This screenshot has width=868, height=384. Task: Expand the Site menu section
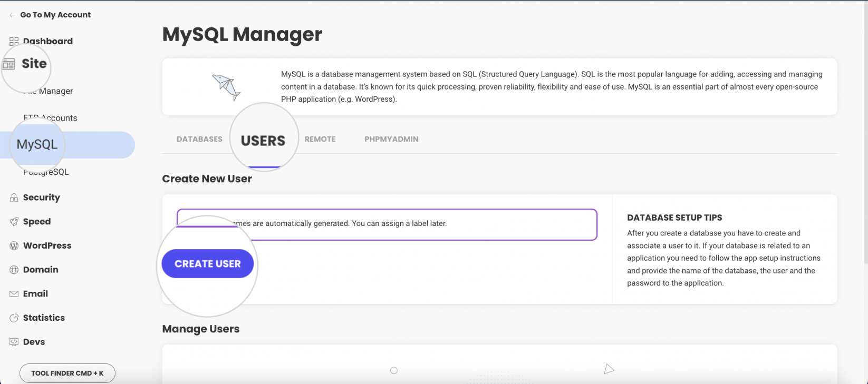point(34,64)
